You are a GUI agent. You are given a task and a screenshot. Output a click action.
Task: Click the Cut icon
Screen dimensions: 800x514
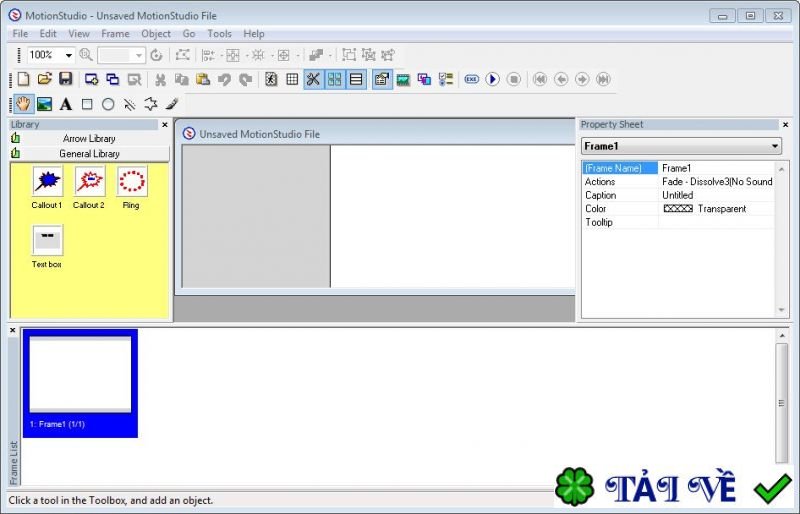click(160, 79)
